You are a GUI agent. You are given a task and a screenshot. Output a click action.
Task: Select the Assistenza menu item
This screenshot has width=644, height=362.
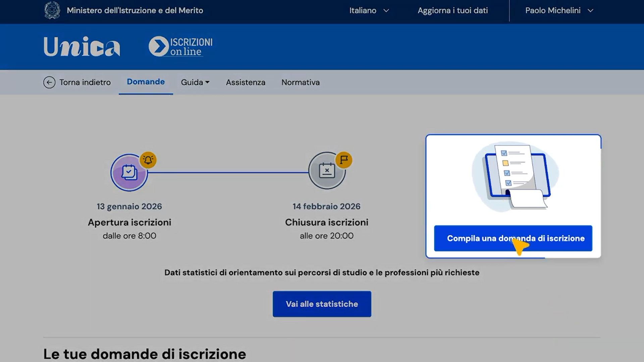[246, 82]
